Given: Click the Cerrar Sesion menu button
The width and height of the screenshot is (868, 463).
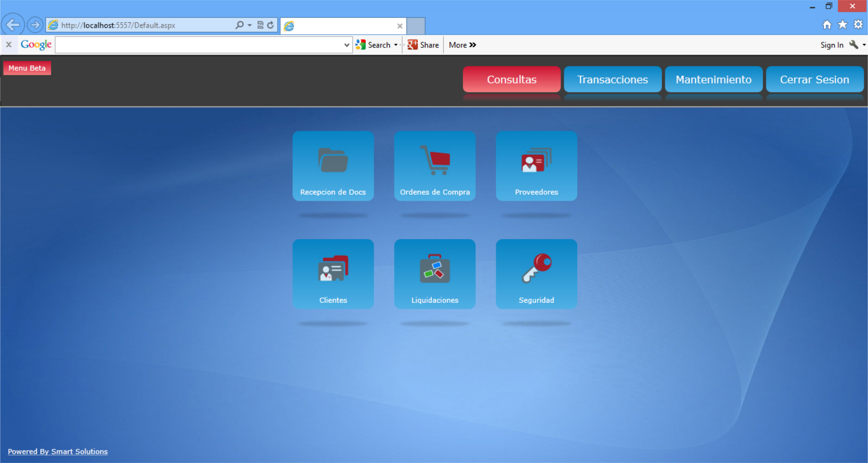Looking at the screenshot, I should (x=815, y=79).
